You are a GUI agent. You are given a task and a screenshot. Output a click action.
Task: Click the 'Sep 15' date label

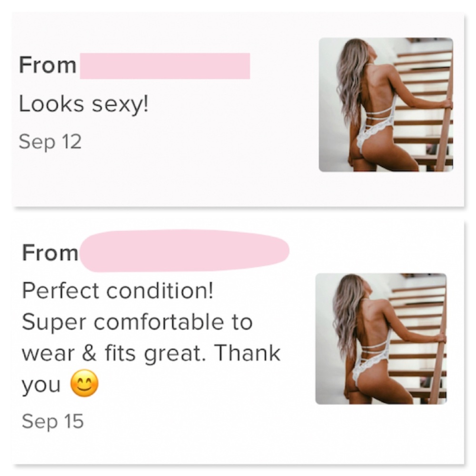(x=52, y=421)
